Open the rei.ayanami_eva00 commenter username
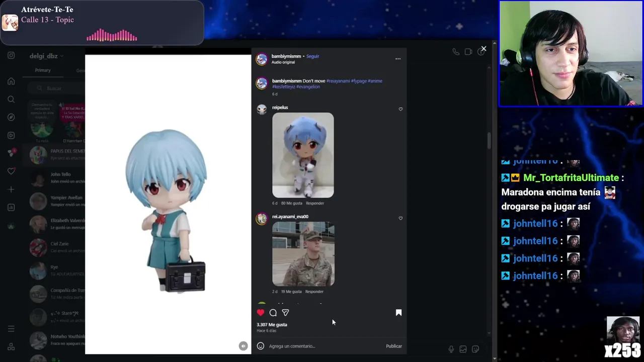The height and width of the screenshot is (362, 644). pyautogui.click(x=290, y=217)
